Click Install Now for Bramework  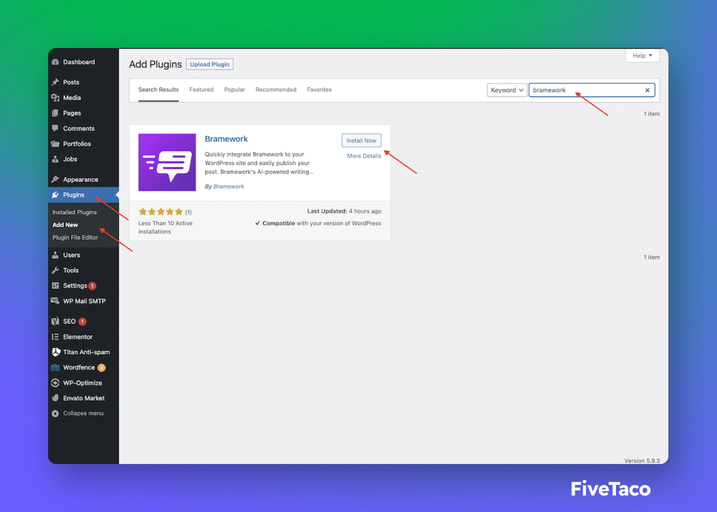(361, 140)
